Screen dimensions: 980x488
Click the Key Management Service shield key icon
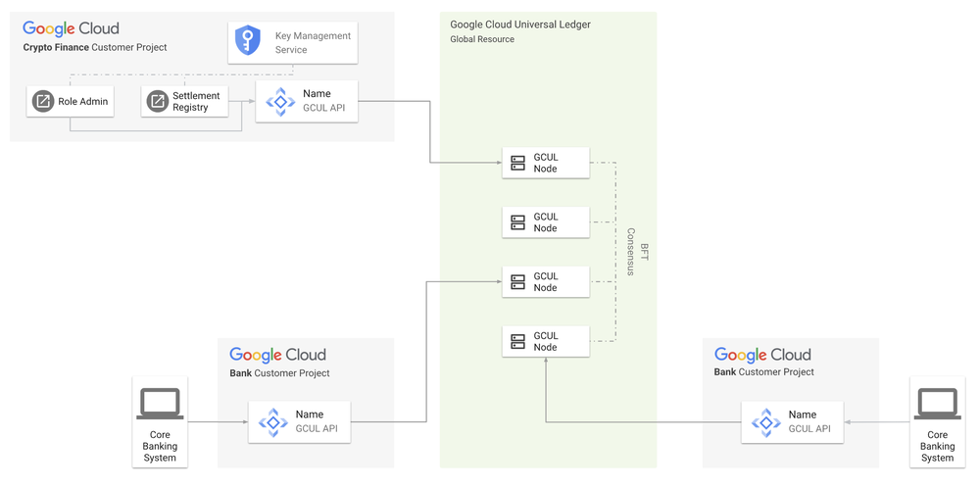[247, 40]
